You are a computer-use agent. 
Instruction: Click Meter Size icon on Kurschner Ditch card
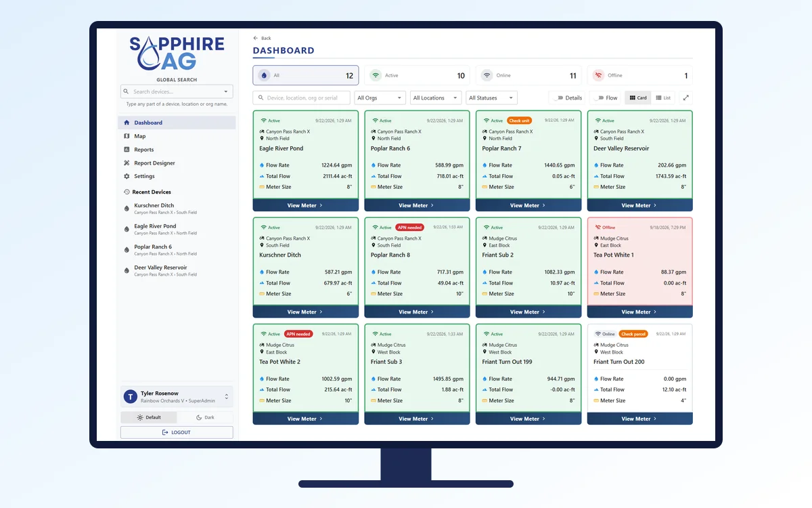coord(262,294)
